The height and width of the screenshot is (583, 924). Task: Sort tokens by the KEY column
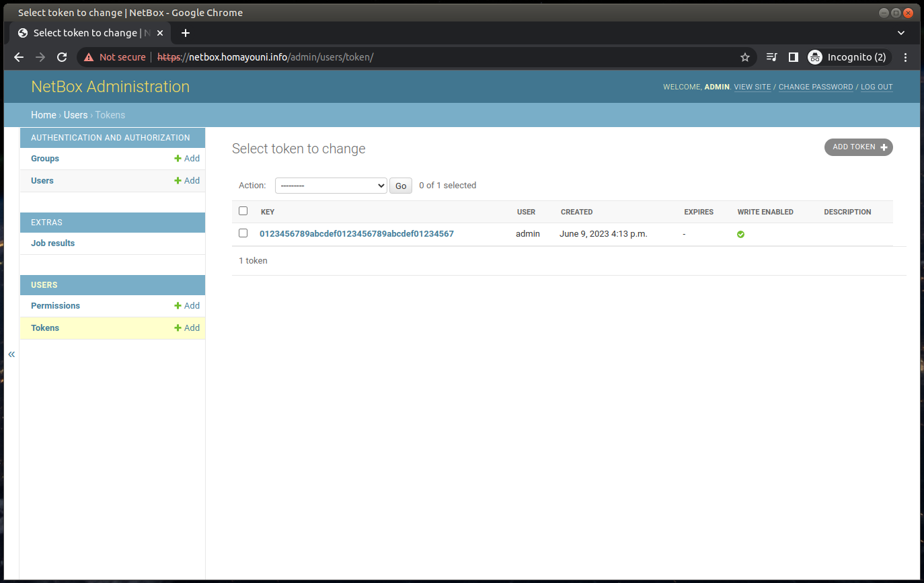(x=268, y=212)
